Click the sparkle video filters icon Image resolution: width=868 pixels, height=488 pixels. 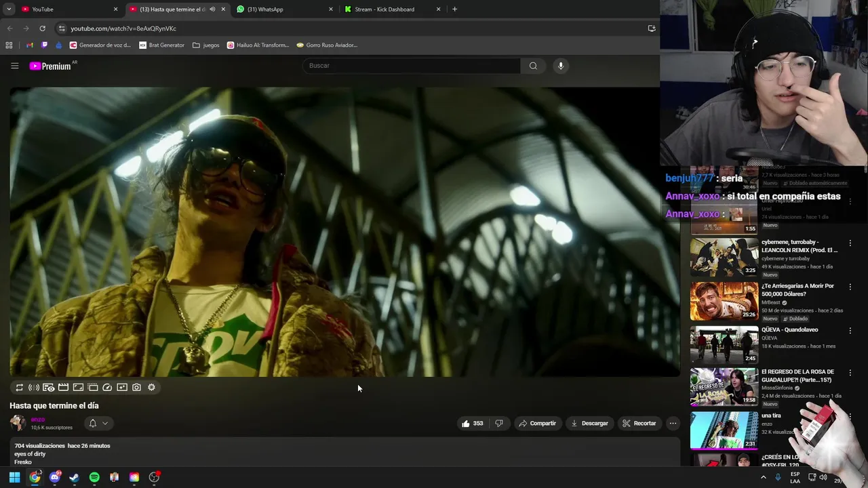click(122, 388)
